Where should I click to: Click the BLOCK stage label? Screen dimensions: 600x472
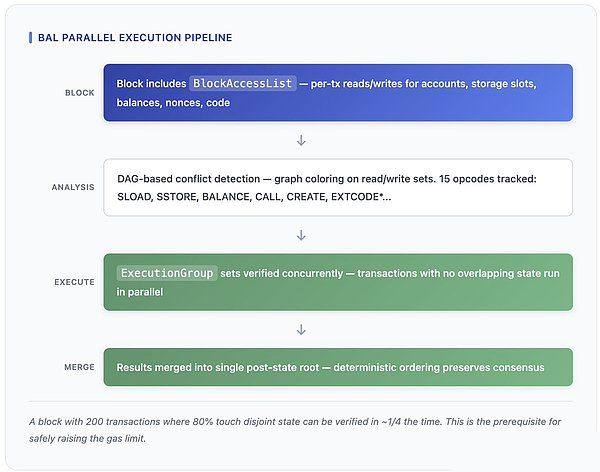(80, 93)
